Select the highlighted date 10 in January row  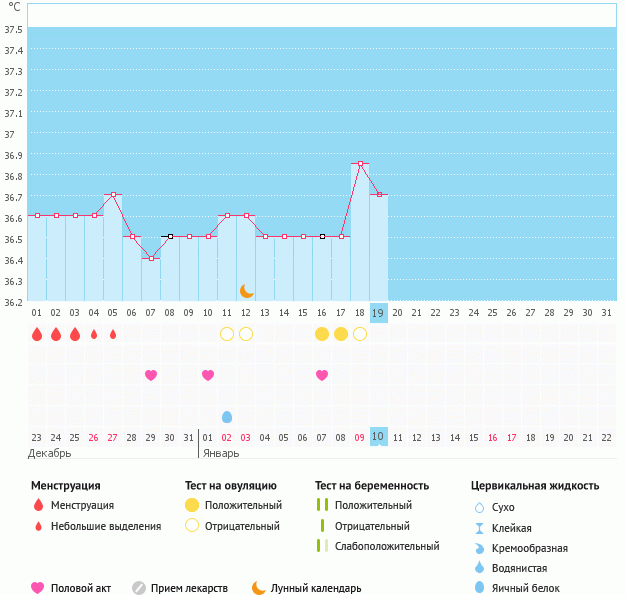click(378, 437)
